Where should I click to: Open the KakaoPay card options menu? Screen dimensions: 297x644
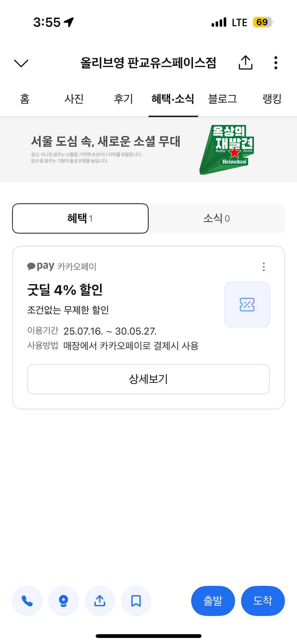pos(264,267)
